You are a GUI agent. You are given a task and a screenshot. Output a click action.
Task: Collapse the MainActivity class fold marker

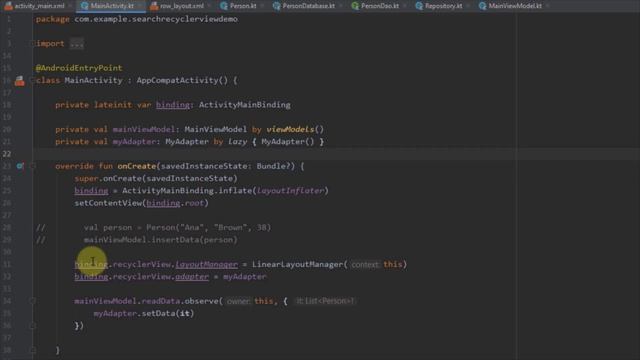(x=33, y=80)
